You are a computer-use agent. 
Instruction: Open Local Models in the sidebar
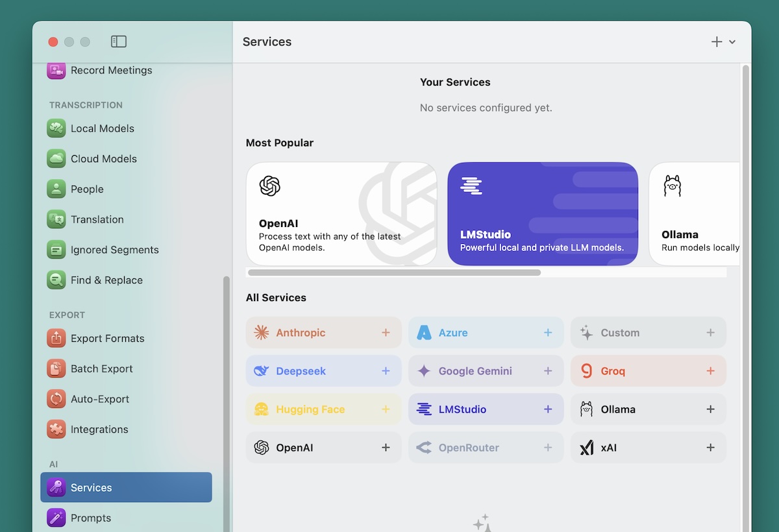pyautogui.click(x=126, y=128)
